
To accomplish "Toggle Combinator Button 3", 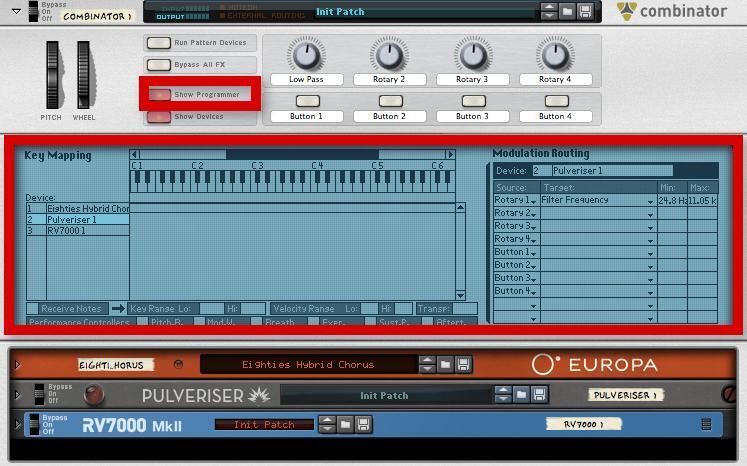I will (474, 101).
